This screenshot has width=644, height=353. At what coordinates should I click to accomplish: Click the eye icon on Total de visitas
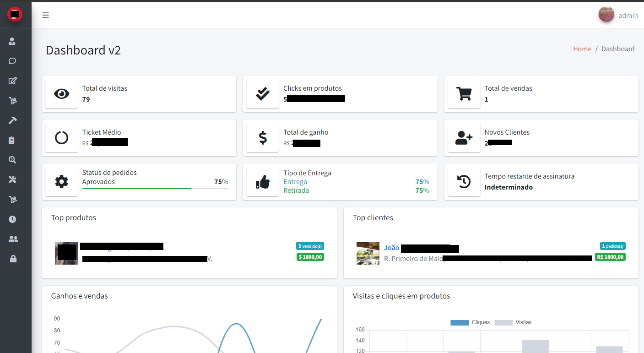(x=62, y=94)
